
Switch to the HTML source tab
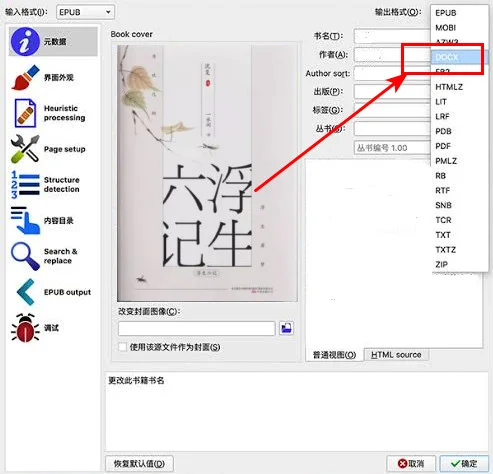(396, 355)
